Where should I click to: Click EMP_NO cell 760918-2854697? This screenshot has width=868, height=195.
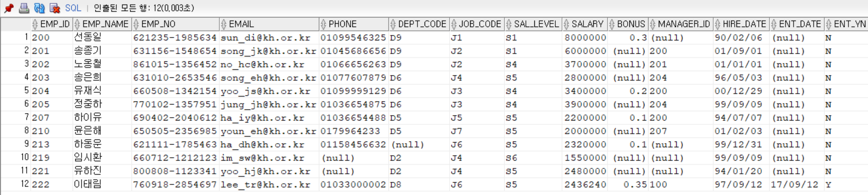tap(175, 185)
